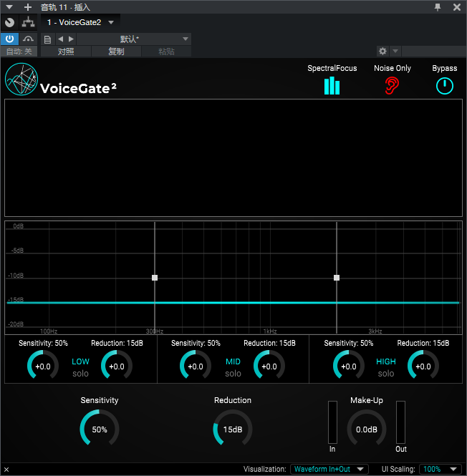Toggle the SpectralFocus bars icon
Image resolution: width=467 pixels, height=476 pixels.
[x=332, y=86]
